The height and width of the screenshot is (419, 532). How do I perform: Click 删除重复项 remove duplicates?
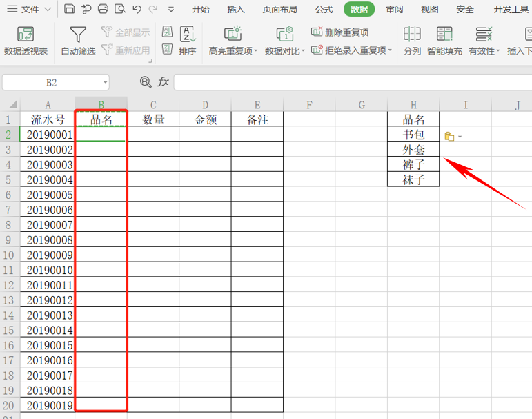coord(340,32)
